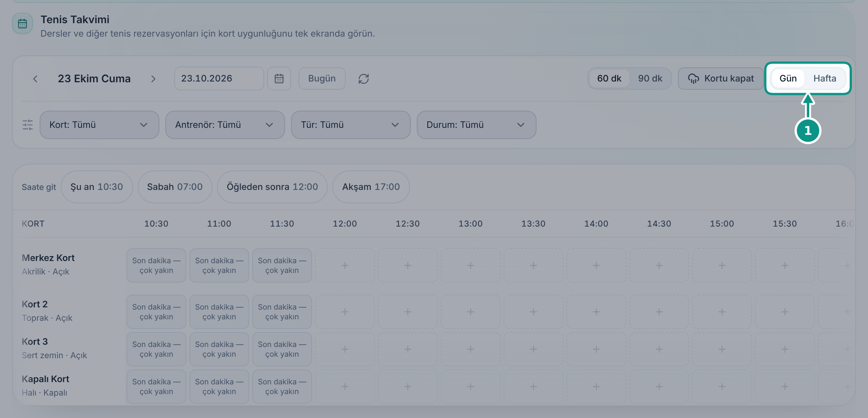Image resolution: width=868 pixels, height=418 pixels.
Task: Click the 23.10.2026 date field
Action: point(219,79)
